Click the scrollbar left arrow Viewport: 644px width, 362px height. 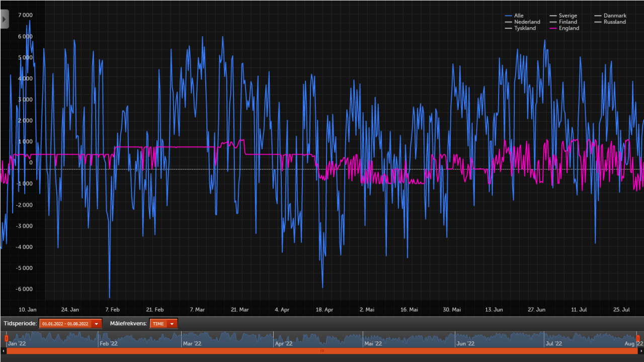(3, 351)
